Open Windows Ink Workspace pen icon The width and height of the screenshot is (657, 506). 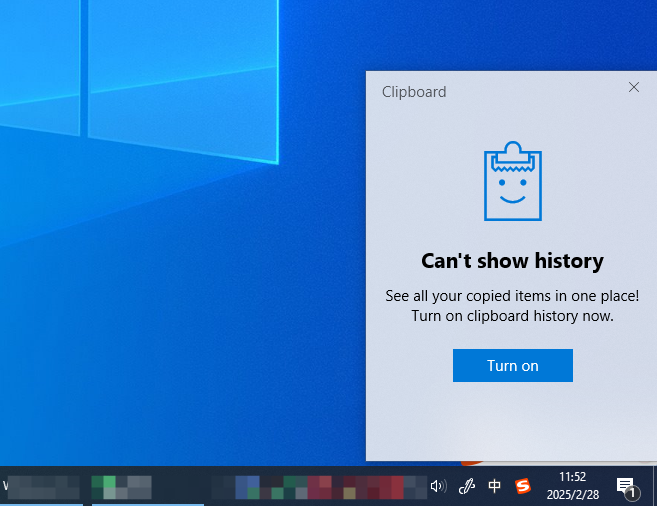coord(466,486)
